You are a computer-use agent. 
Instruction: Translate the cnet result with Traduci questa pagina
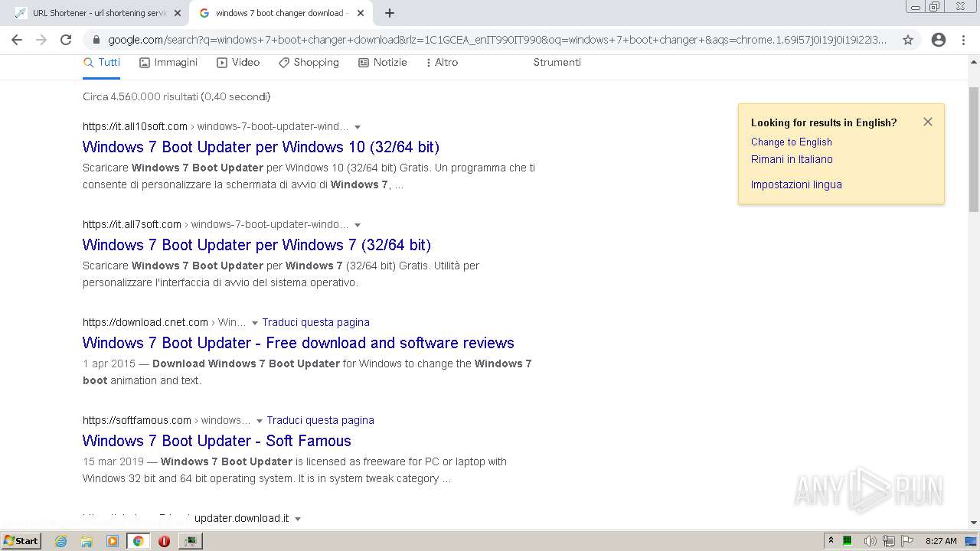316,322
